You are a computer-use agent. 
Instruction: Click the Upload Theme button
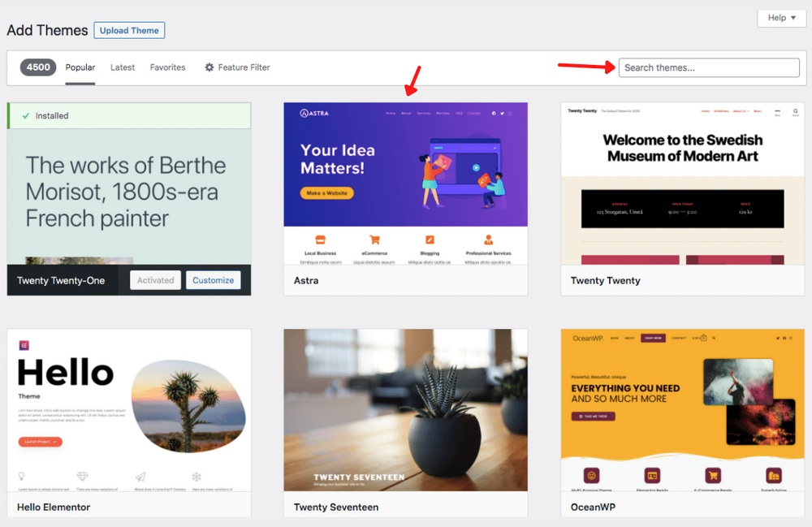pos(129,30)
